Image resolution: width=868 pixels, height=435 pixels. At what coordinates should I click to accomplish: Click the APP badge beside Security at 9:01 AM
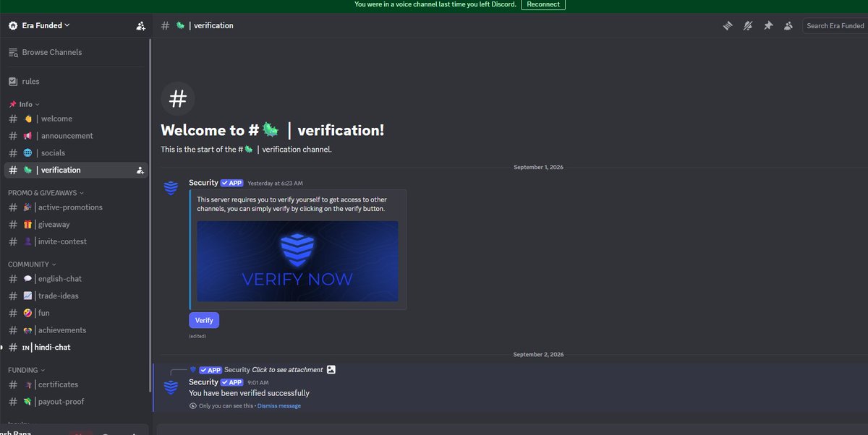pos(232,382)
